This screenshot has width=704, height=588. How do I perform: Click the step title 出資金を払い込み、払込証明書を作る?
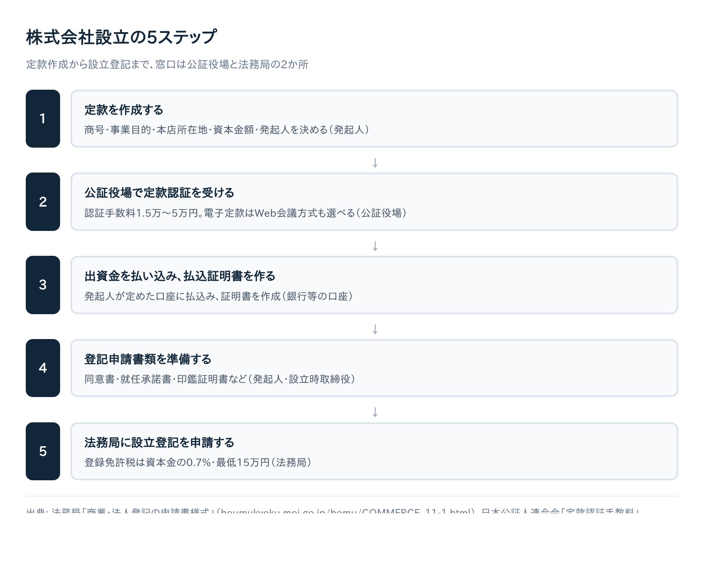(x=180, y=276)
